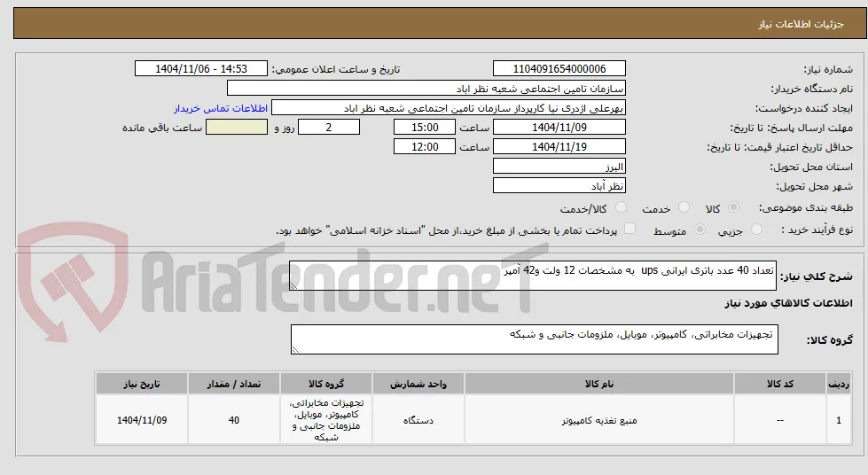The image size is (868, 475).
Task: Click the response deadline date 1404/11/09 field
Action: (x=559, y=128)
